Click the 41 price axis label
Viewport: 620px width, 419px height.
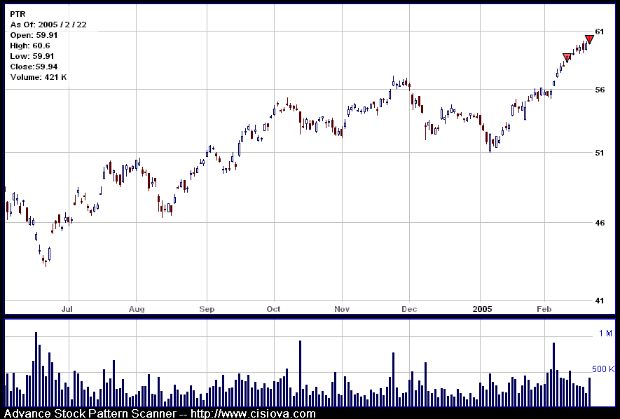pyautogui.click(x=599, y=301)
